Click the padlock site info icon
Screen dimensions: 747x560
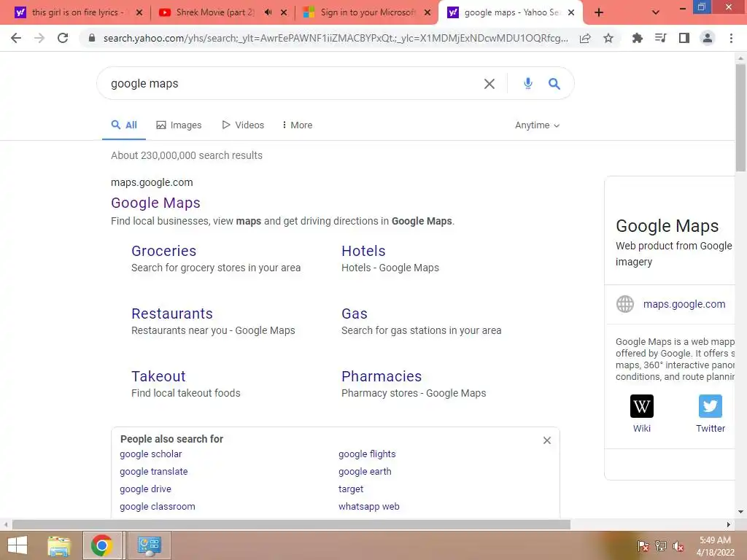[x=92, y=38]
